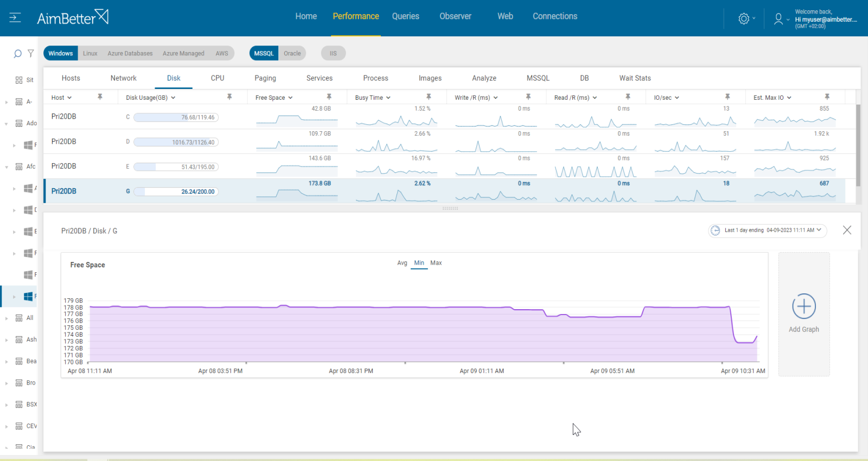868x461 pixels.
Task: Open the user profile icon
Action: 778,19
